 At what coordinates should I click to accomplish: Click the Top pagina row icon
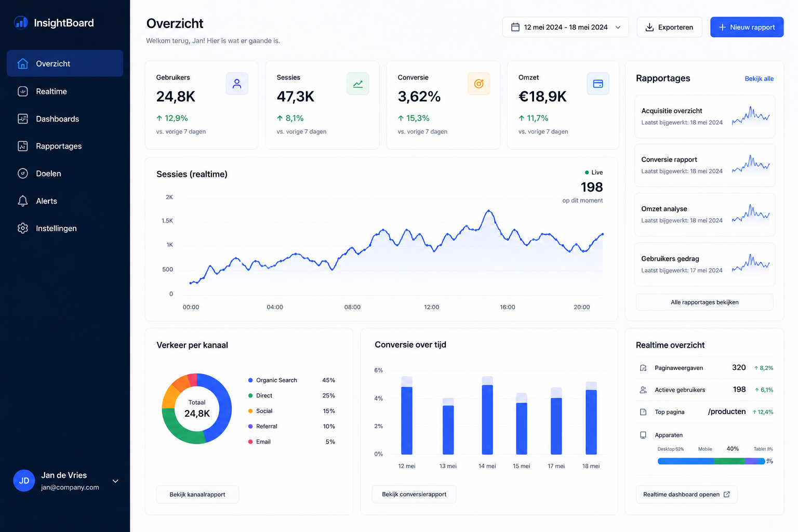pyautogui.click(x=643, y=412)
